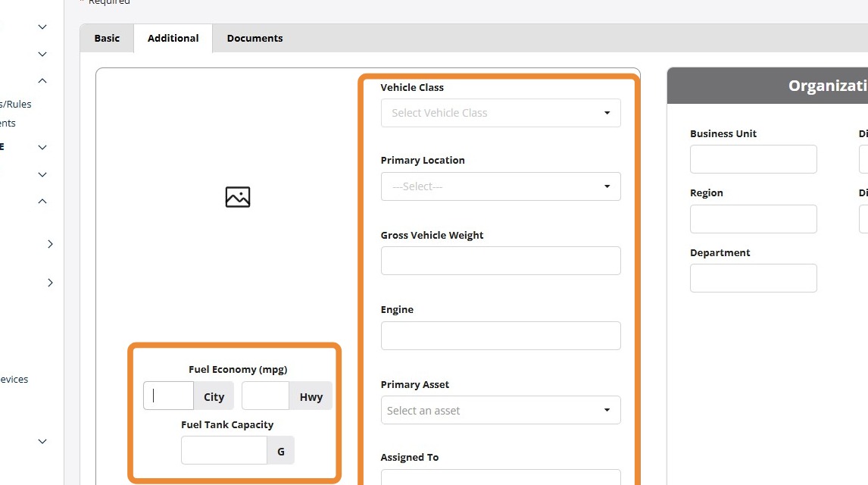Click the Gross Vehicle Weight label

coord(432,236)
